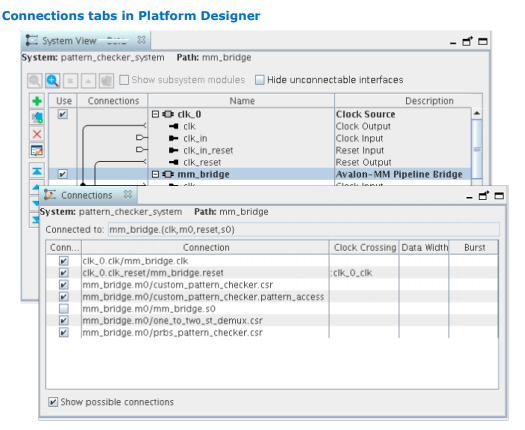Uncheck custom_pattern_checker.pattern_access connection
The height and width of the screenshot is (430, 525).
tap(64, 297)
